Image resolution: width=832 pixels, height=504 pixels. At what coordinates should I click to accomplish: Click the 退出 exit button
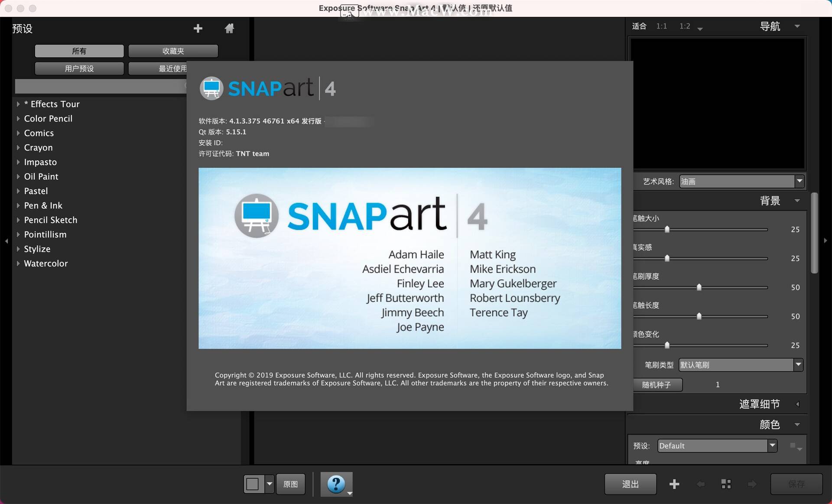630,484
